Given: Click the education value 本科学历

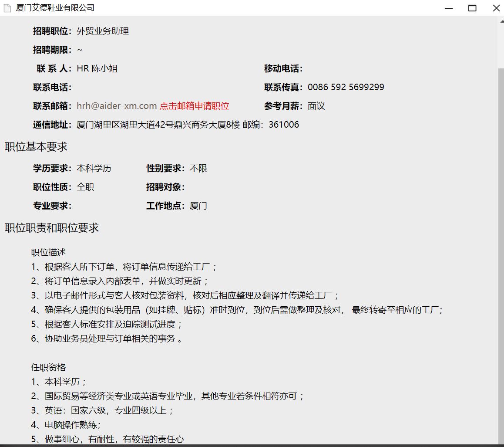Looking at the screenshot, I should click(x=94, y=168).
